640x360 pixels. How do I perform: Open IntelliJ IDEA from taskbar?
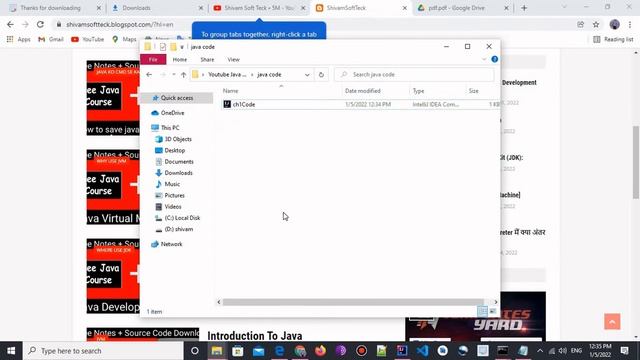[402, 351]
